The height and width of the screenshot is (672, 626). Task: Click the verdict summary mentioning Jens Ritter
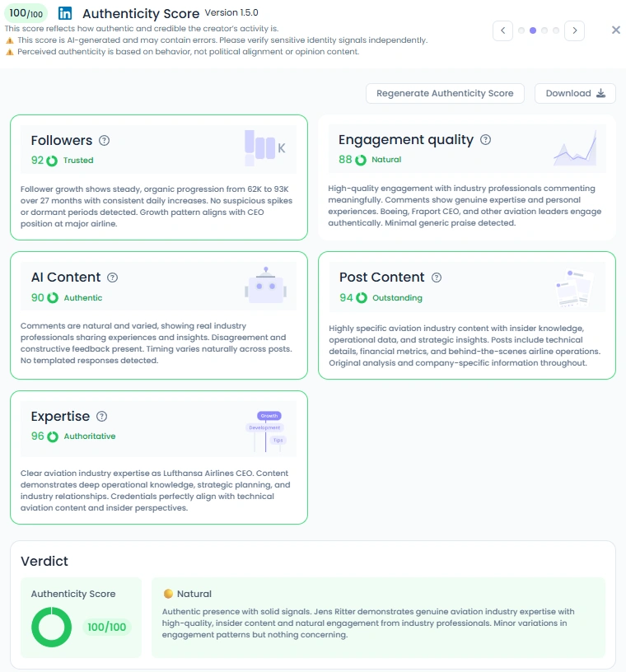pyautogui.click(x=368, y=623)
